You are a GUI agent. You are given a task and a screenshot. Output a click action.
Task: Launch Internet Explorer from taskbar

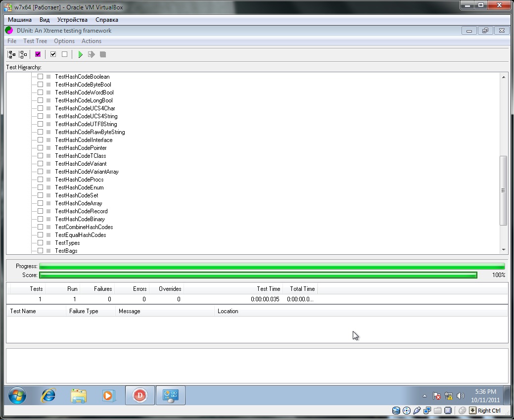click(x=48, y=395)
